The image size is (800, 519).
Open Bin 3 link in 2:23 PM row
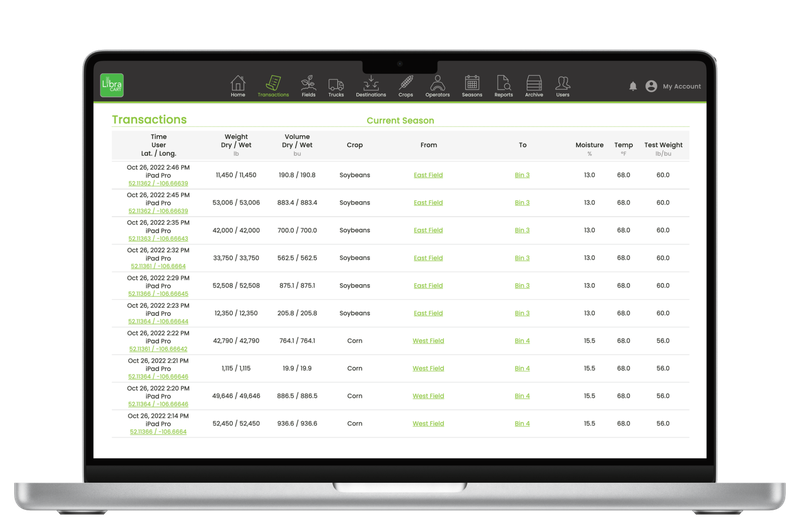(522, 313)
